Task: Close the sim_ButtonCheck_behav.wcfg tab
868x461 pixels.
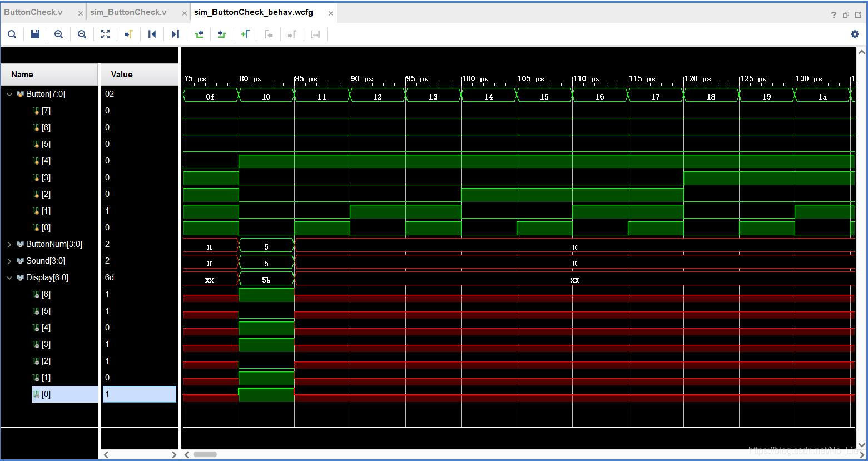Action: tap(331, 13)
